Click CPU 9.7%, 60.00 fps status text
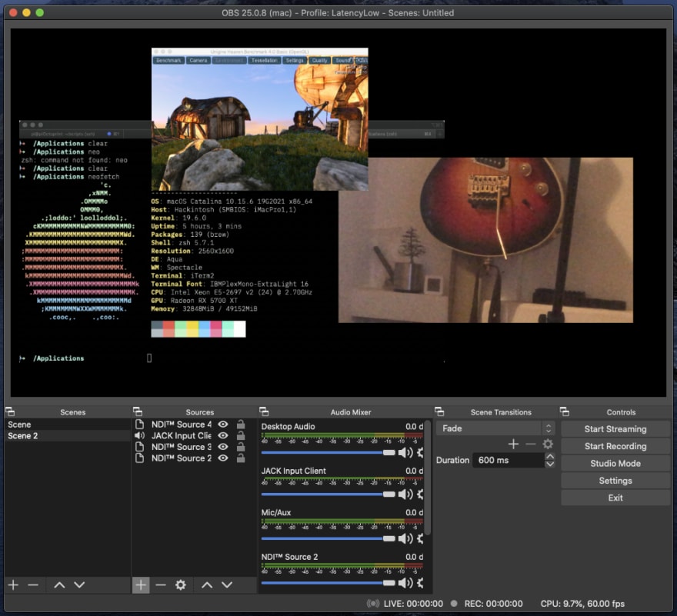Image resolution: width=677 pixels, height=616 pixels. (x=582, y=604)
